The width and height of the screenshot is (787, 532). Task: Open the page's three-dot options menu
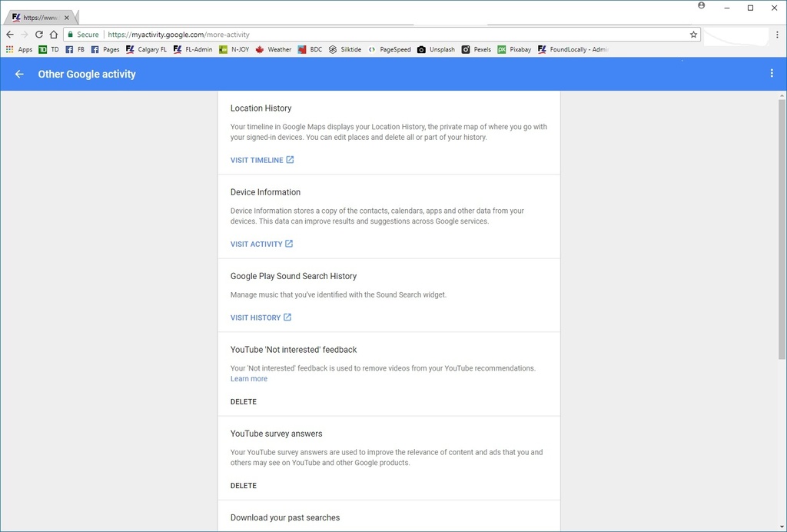pyautogui.click(x=772, y=73)
